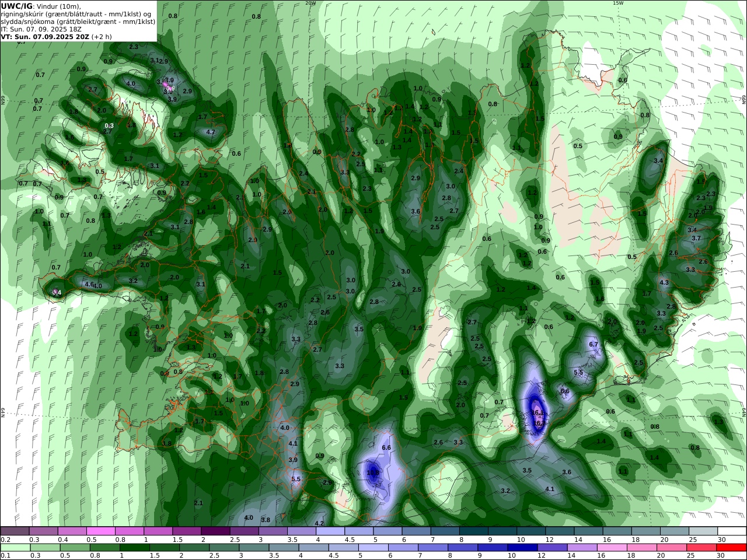Screen dimensions: 747x560
Task: Click the snow legend swatch for 0.2–0.3 mm
Action: [x=15, y=531]
